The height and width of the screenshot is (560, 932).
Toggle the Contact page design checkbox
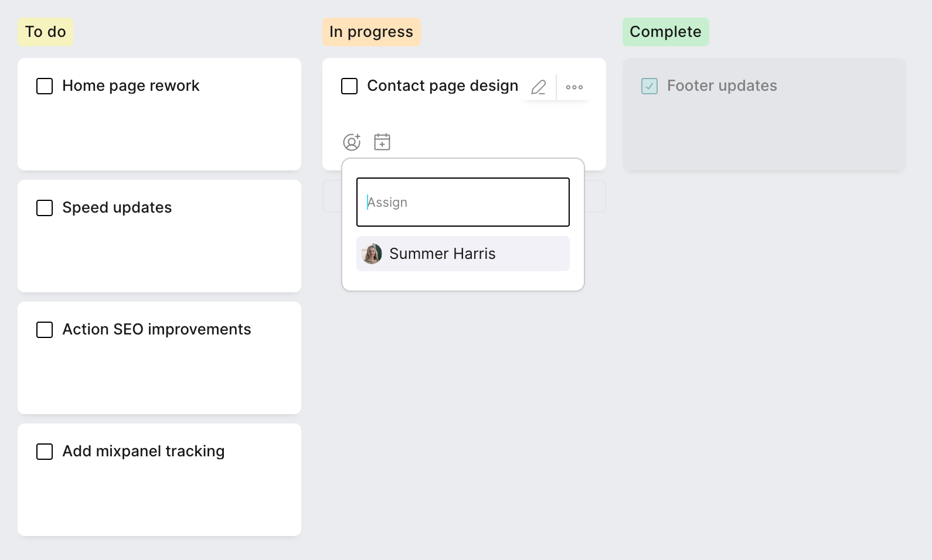349,86
